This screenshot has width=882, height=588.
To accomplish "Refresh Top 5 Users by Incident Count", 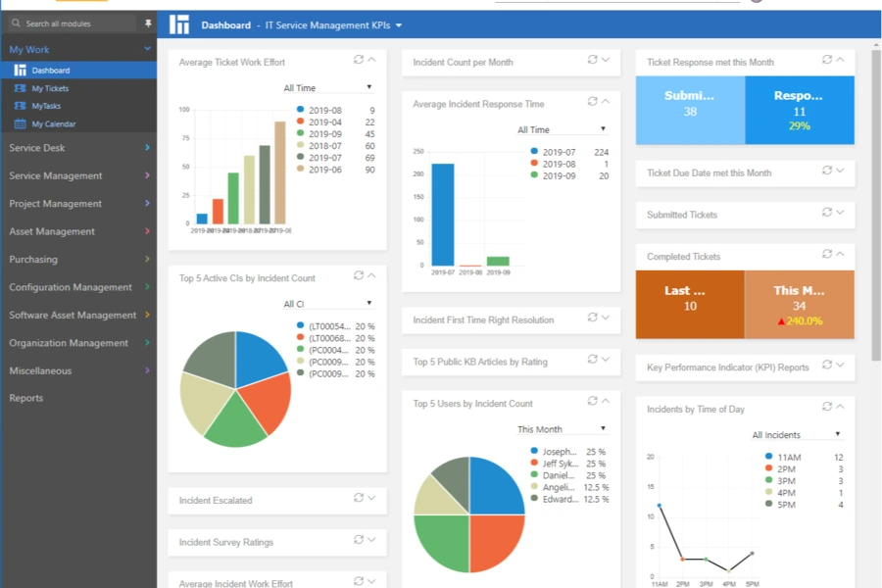I will [x=592, y=401].
